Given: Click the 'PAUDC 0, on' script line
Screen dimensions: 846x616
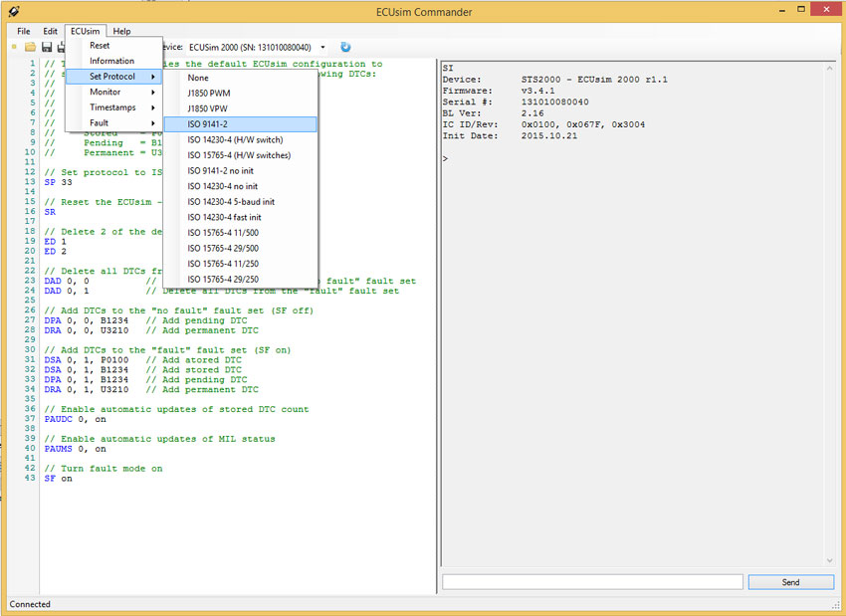Looking at the screenshot, I should point(75,419).
